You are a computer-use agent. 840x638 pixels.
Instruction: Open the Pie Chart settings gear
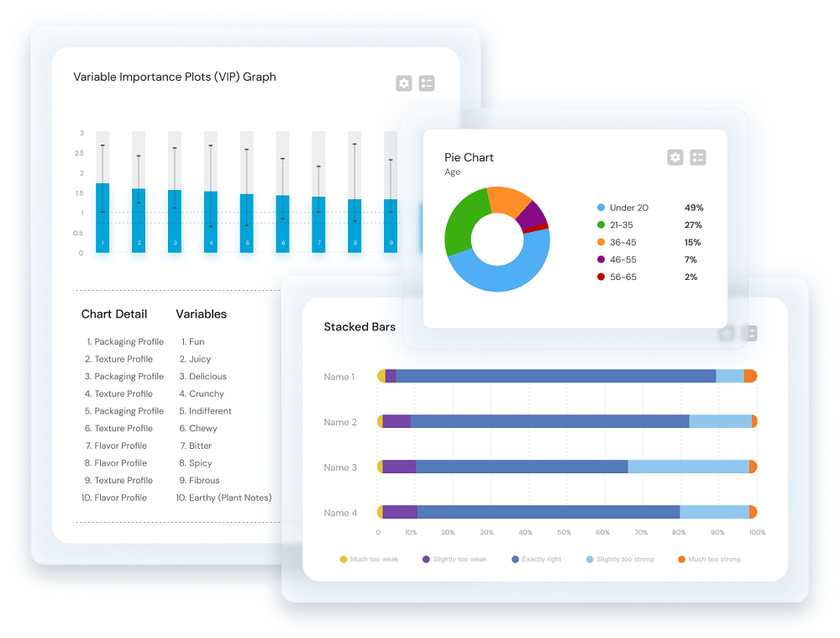[x=675, y=157]
